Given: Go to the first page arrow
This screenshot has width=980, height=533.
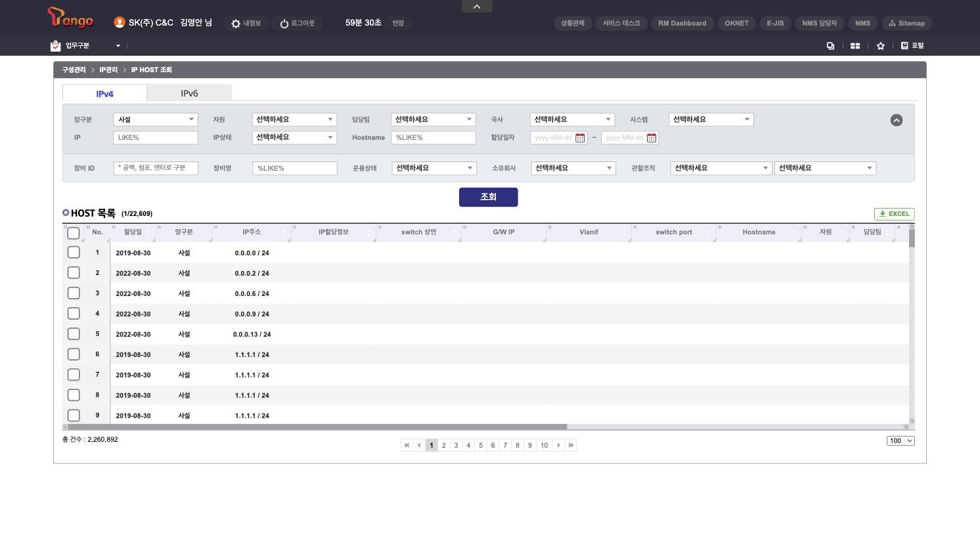Looking at the screenshot, I should 407,445.
